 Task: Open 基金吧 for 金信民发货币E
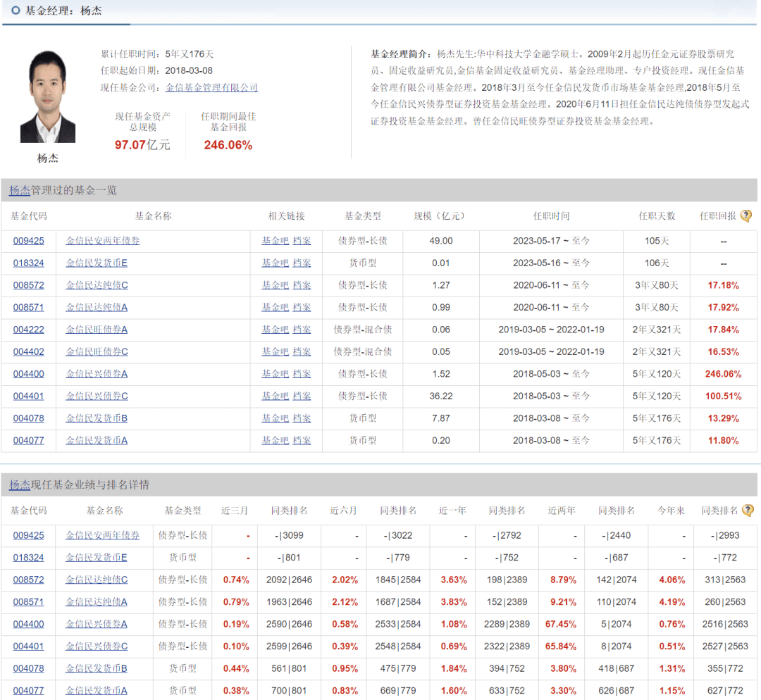click(x=276, y=263)
